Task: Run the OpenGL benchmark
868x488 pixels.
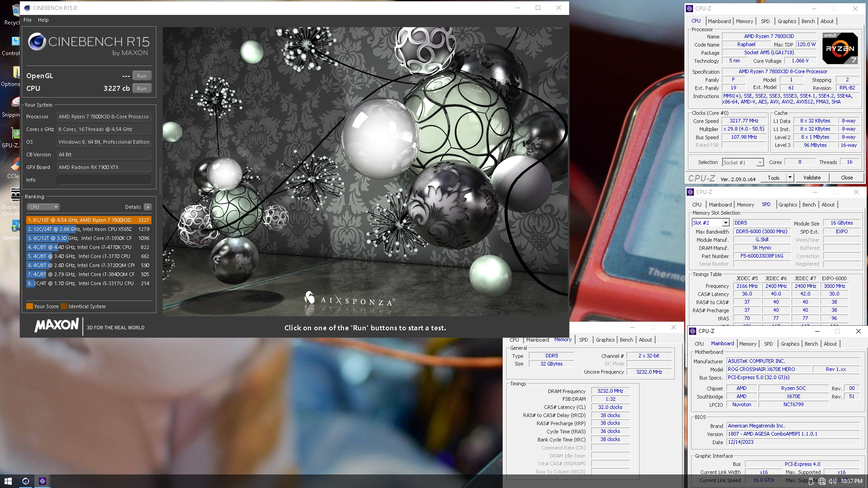Action: (142, 76)
